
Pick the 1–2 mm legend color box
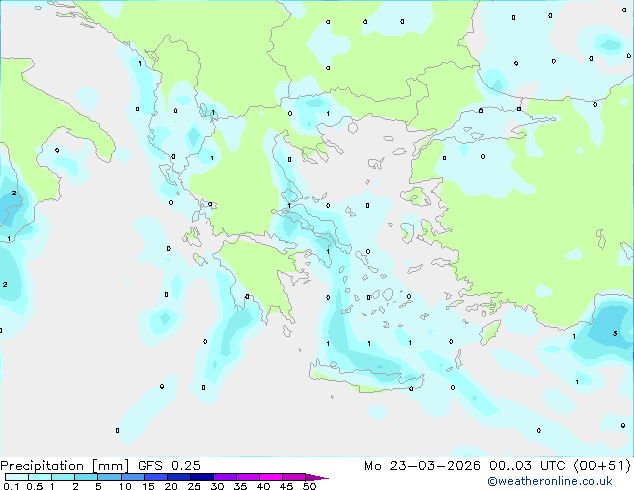coord(63,477)
